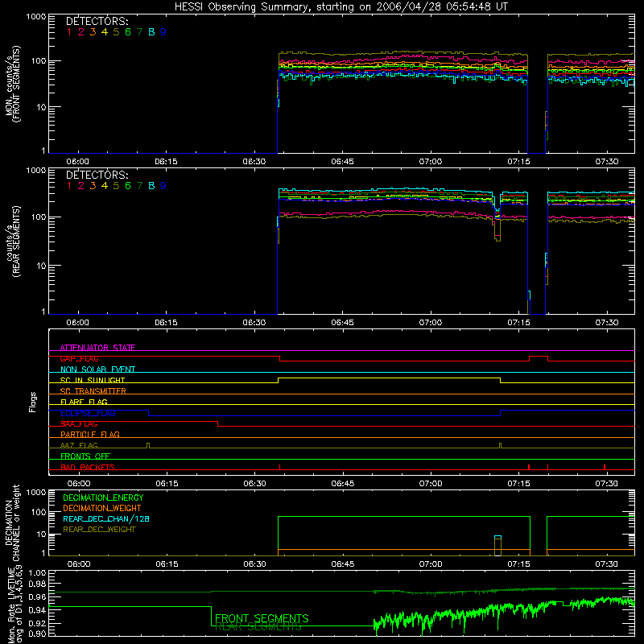The height and width of the screenshot is (644, 644).
Task: Click detector number 8 in the rear segments legend
Action: (151, 186)
